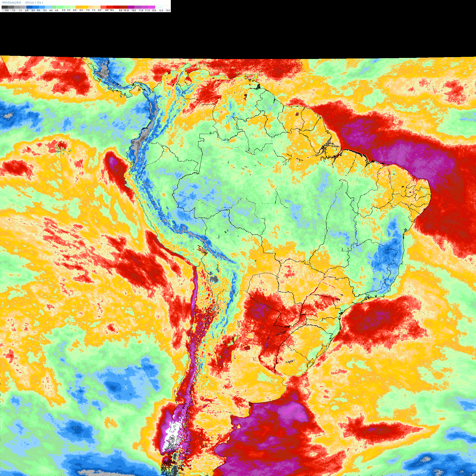
Task: Click the 11.5 legend value
Action: [x=147, y=10]
